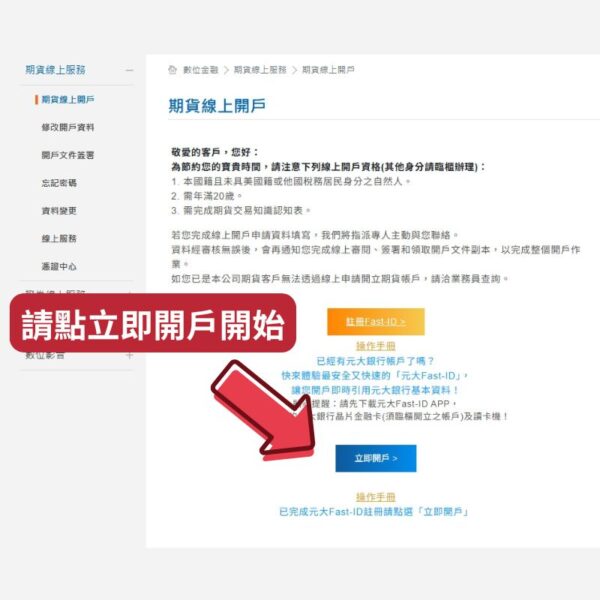600x600 pixels.
Task: Click the 期貨線上開戶 page title
Action: (217, 106)
